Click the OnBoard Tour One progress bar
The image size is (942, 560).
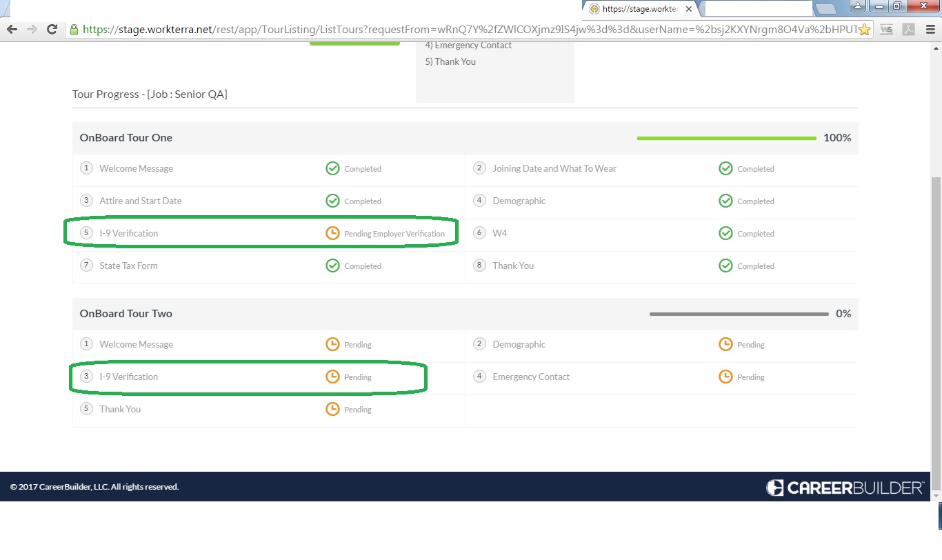(x=726, y=138)
